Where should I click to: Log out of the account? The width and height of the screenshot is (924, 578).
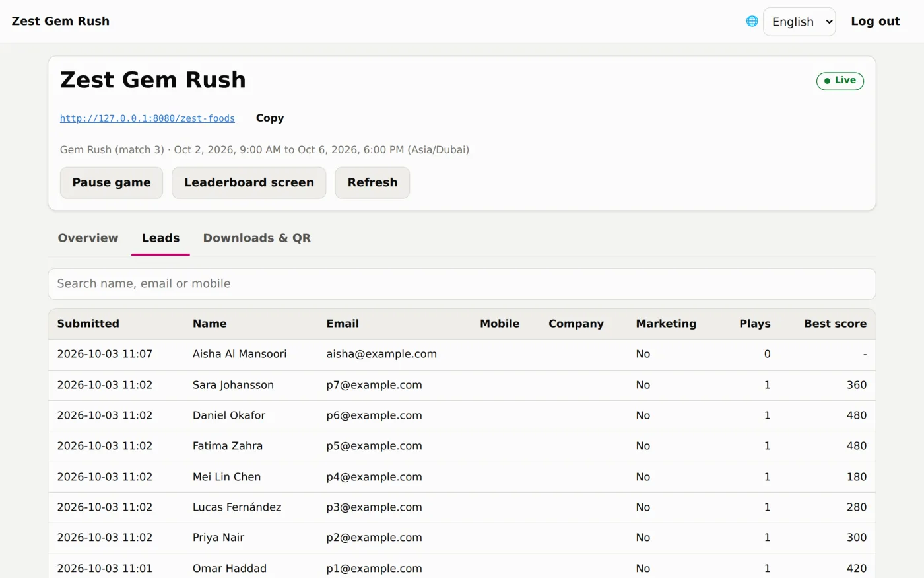click(x=875, y=21)
